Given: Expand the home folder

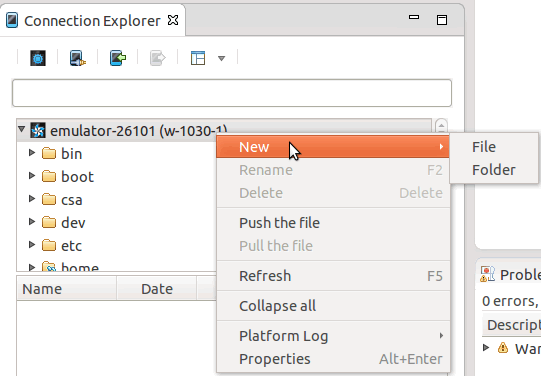Looking at the screenshot, I should coord(32,267).
